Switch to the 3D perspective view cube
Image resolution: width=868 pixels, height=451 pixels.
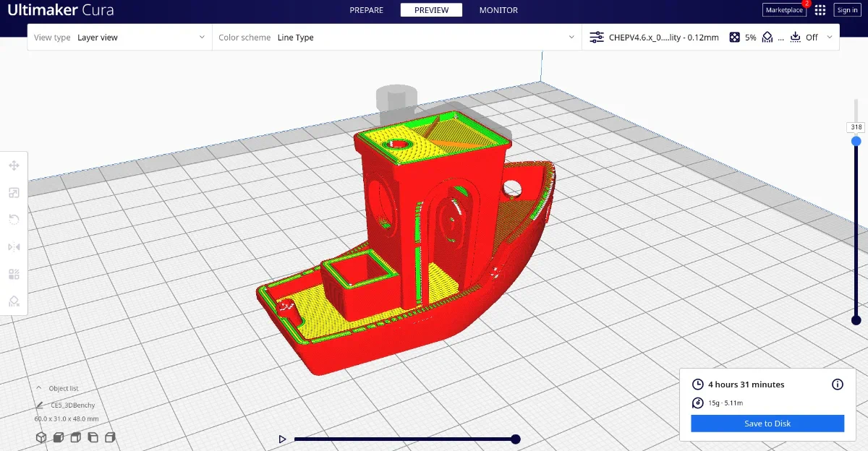(41, 437)
